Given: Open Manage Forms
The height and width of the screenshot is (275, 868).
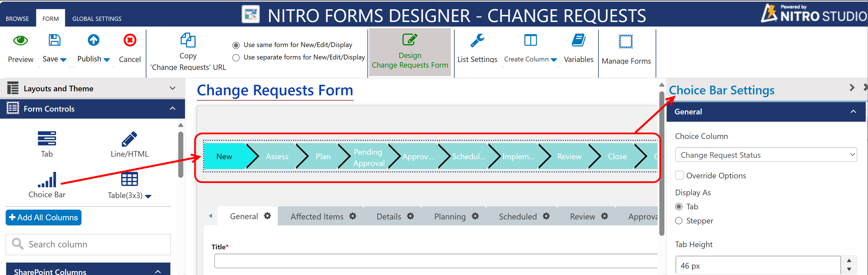Looking at the screenshot, I should 626,49.
